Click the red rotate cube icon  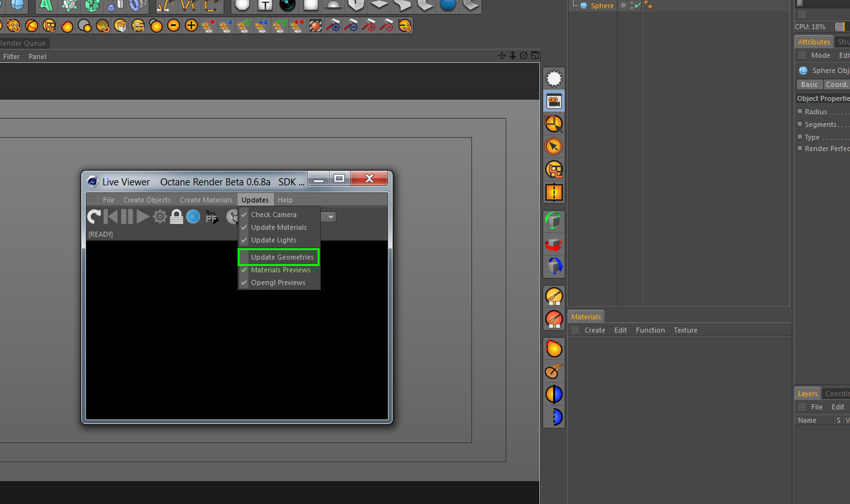click(554, 244)
